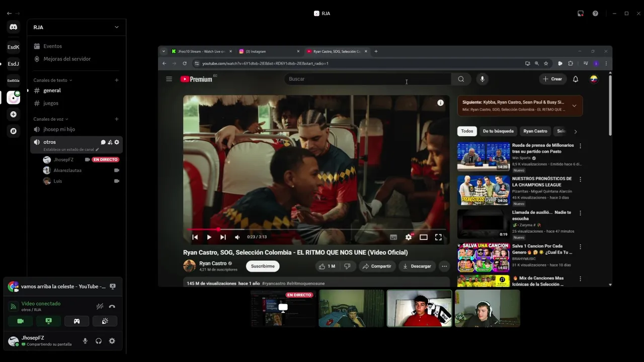Mute the YouTube player volume
This screenshot has width=644, height=362.
point(237,237)
